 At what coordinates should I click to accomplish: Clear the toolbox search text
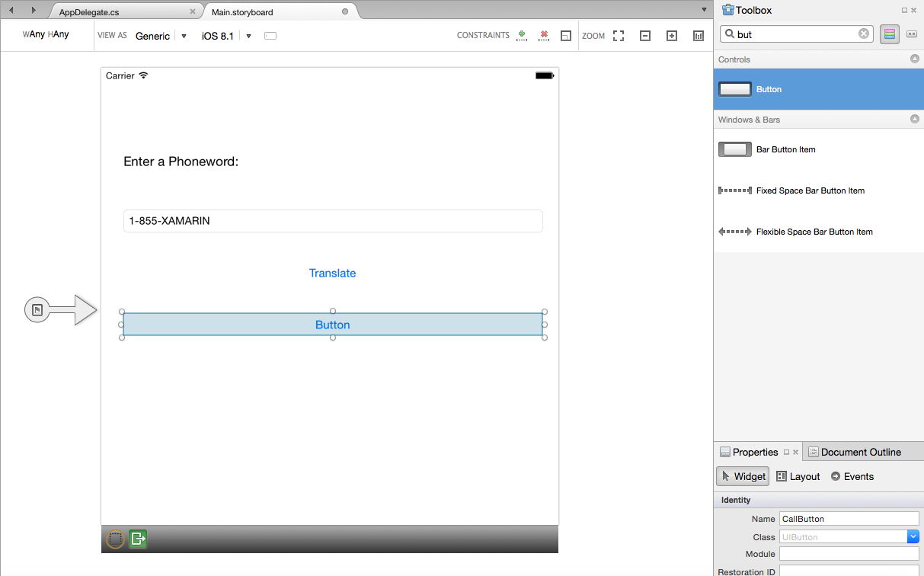[x=864, y=34]
